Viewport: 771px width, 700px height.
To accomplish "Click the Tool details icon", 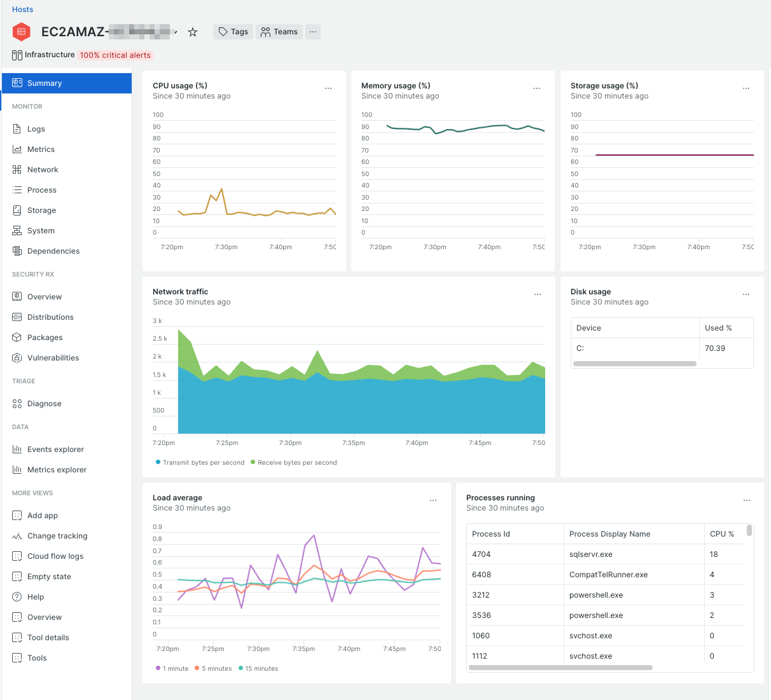I will 17,638.
